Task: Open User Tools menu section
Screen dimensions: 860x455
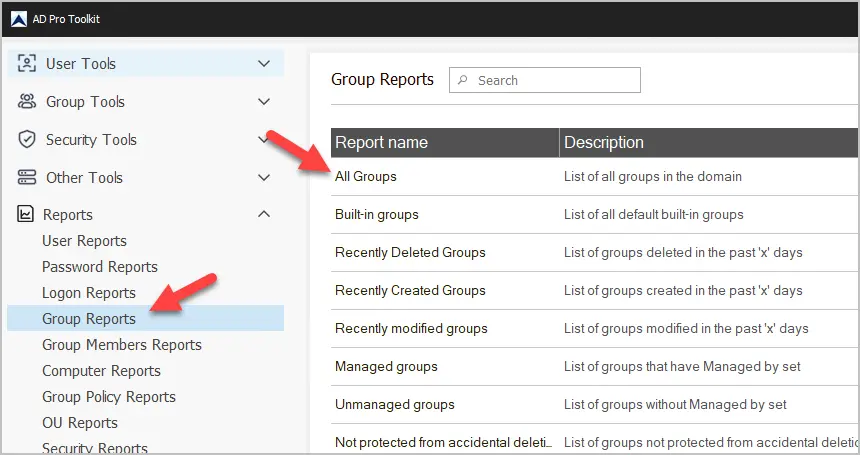Action: tap(146, 64)
